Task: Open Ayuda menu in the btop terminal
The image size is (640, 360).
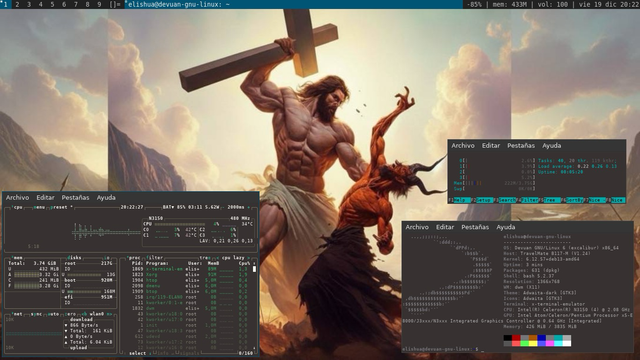Action: point(106,198)
